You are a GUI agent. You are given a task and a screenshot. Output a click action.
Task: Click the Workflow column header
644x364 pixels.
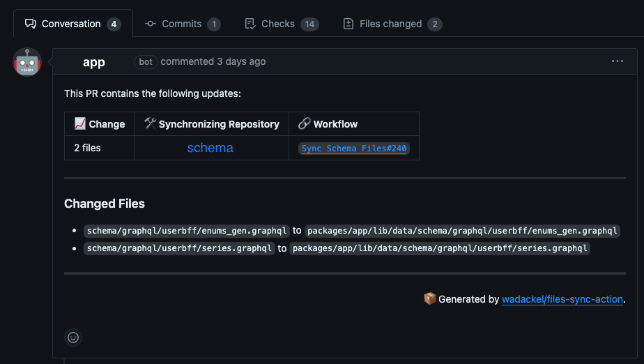354,123
